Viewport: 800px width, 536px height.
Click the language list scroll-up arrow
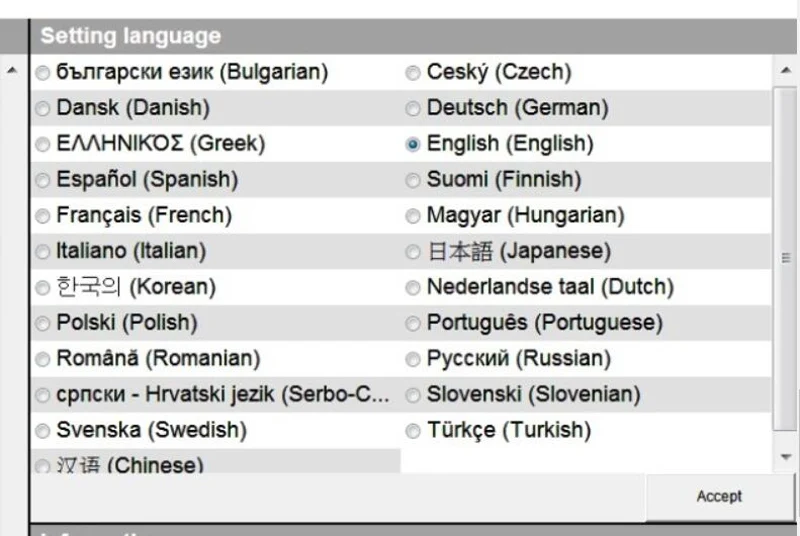tap(786, 70)
